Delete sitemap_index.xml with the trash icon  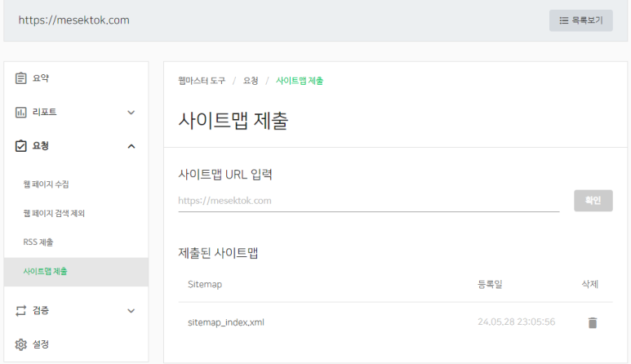click(593, 322)
